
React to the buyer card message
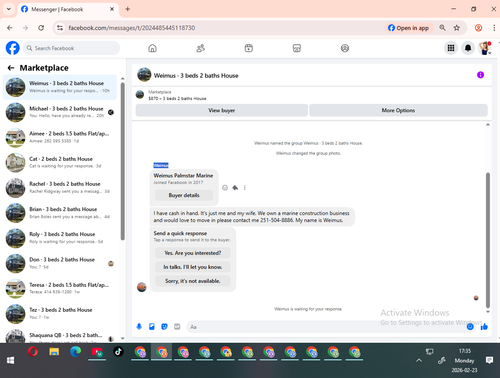(225, 188)
